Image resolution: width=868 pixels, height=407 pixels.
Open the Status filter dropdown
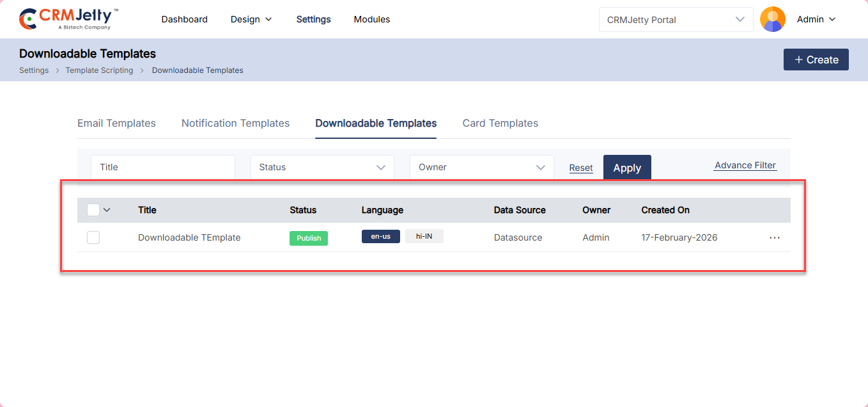coord(322,167)
